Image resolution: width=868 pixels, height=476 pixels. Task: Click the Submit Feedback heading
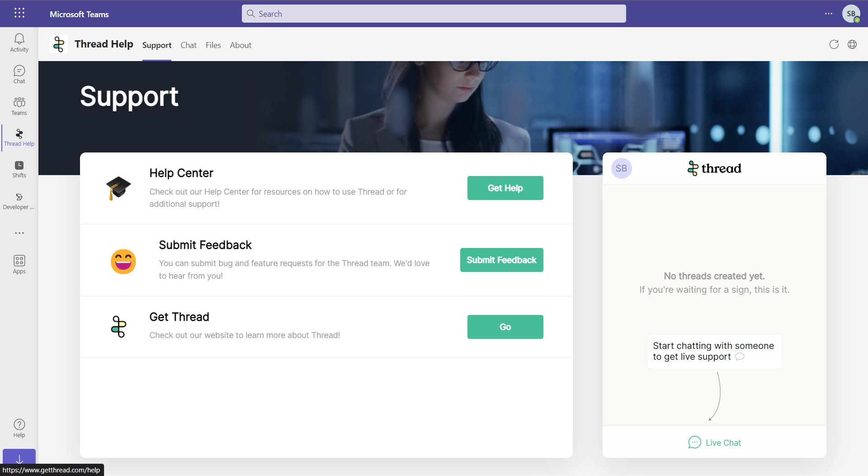pos(205,245)
